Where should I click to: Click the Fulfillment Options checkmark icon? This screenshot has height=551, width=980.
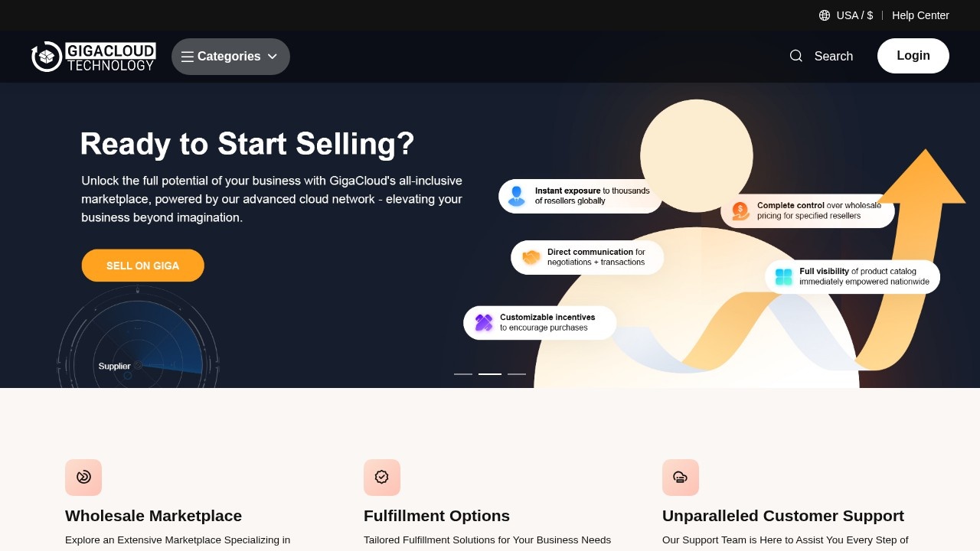(x=382, y=478)
